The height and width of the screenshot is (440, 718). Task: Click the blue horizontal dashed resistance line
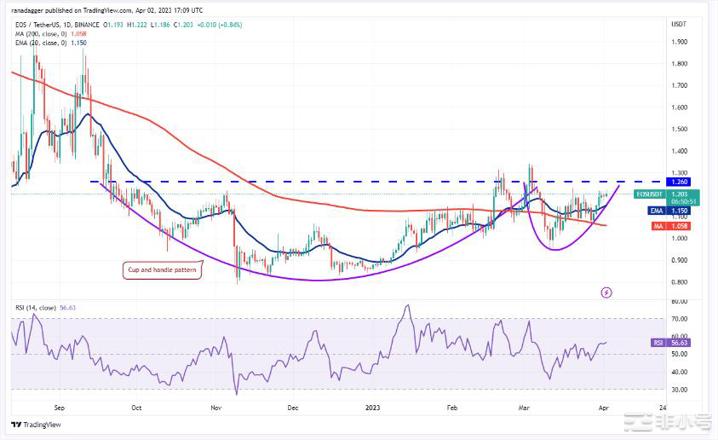click(x=300, y=182)
